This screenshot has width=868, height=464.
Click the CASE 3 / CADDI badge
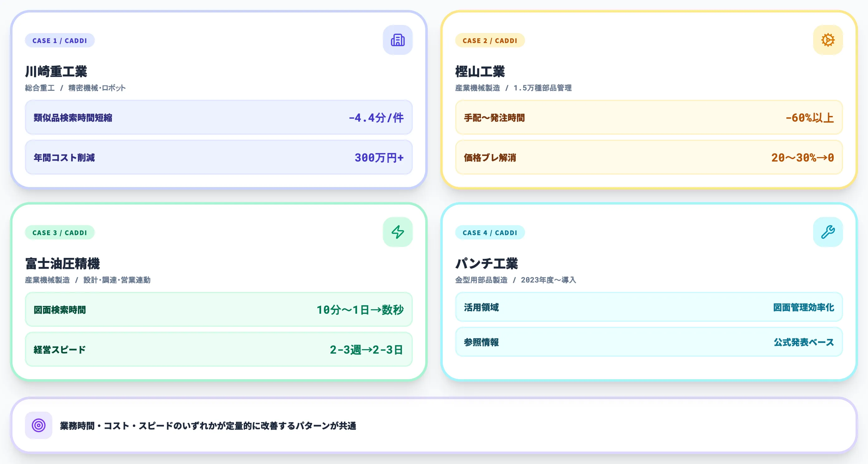[60, 232]
